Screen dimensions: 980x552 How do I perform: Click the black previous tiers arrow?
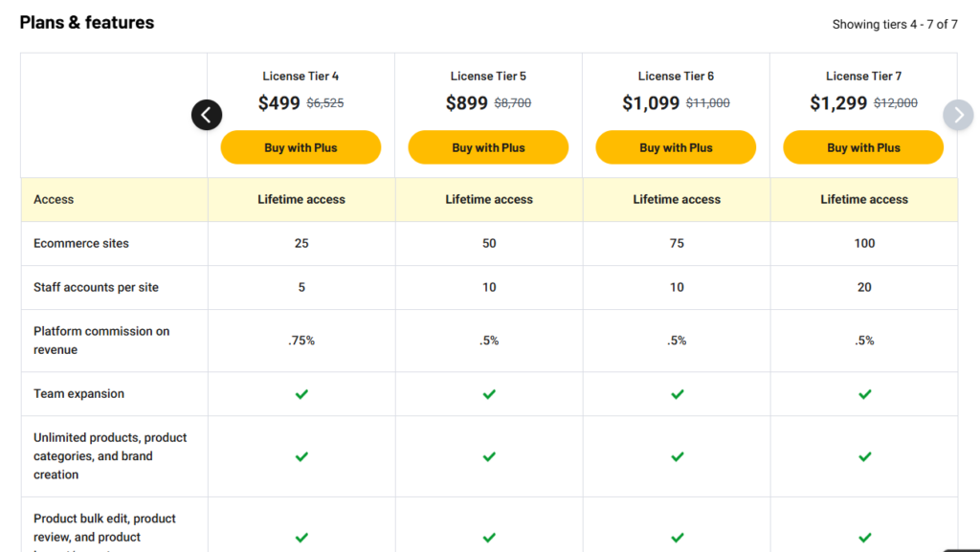tap(207, 115)
